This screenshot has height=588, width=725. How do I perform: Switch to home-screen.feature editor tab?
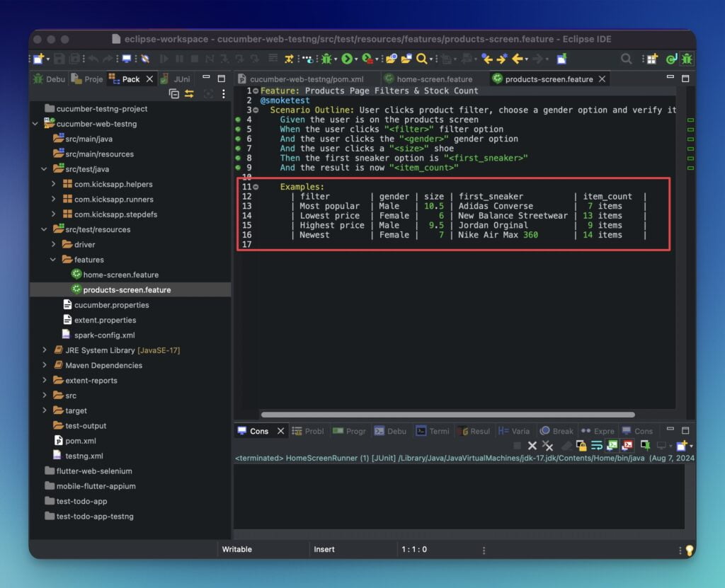point(428,79)
